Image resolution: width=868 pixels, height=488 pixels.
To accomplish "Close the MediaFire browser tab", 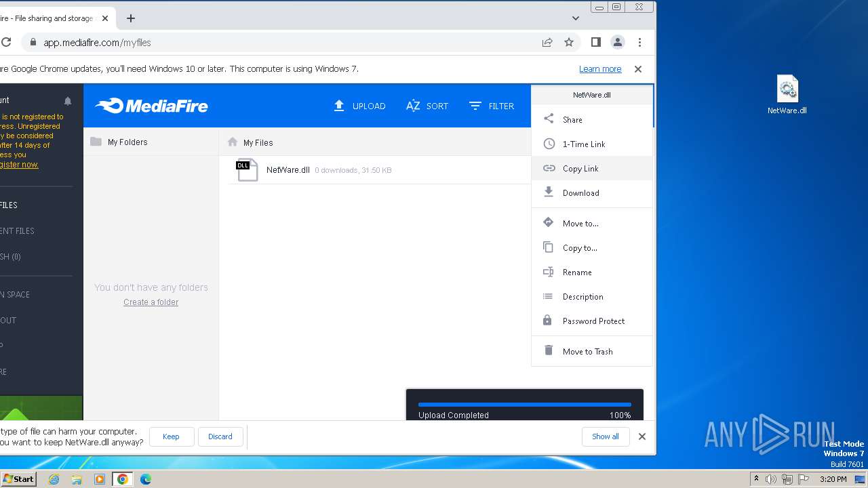I will (x=105, y=18).
